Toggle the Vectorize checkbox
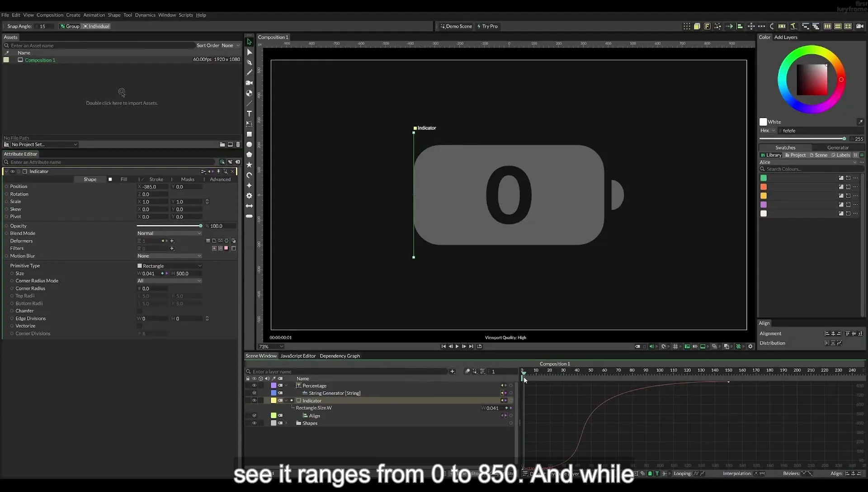This screenshot has width=868, height=492. click(x=139, y=326)
